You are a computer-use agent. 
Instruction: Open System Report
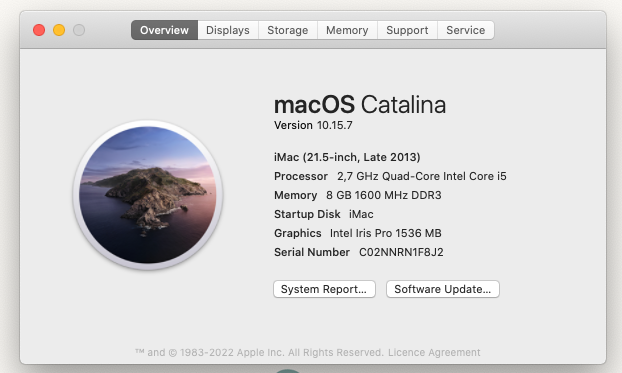coord(324,289)
